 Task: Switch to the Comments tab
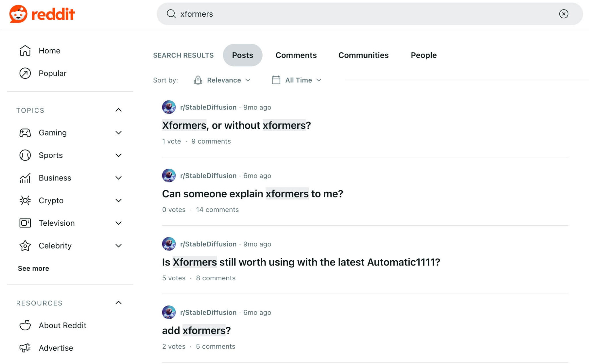coord(296,55)
